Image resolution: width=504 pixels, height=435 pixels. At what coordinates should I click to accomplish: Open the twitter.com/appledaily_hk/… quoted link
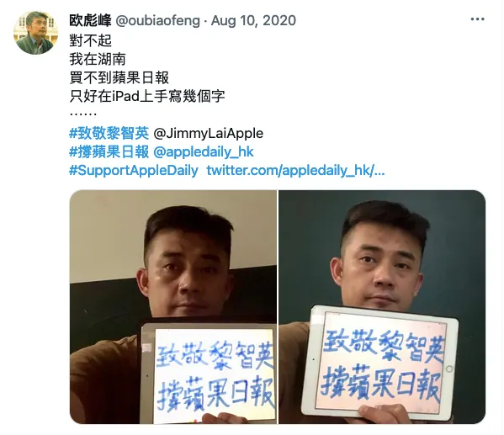tap(295, 171)
